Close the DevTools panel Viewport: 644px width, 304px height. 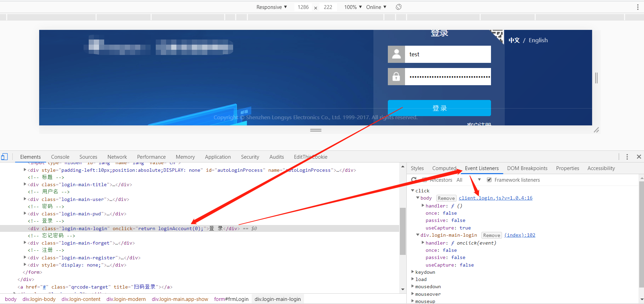pyautogui.click(x=639, y=157)
